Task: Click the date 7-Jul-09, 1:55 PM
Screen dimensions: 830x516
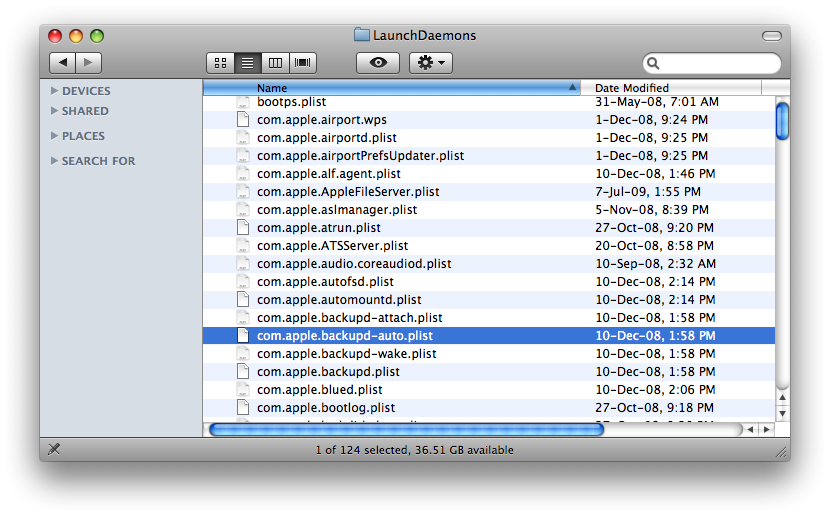Action: [x=648, y=192]
